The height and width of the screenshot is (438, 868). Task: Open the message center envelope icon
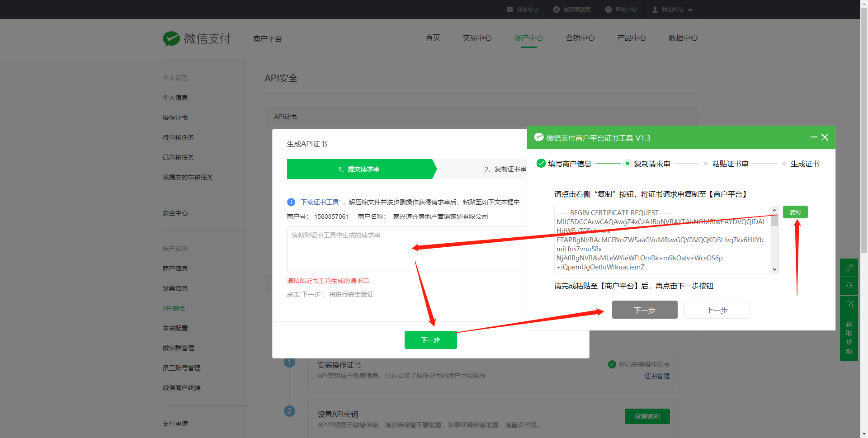pos(510,9)
